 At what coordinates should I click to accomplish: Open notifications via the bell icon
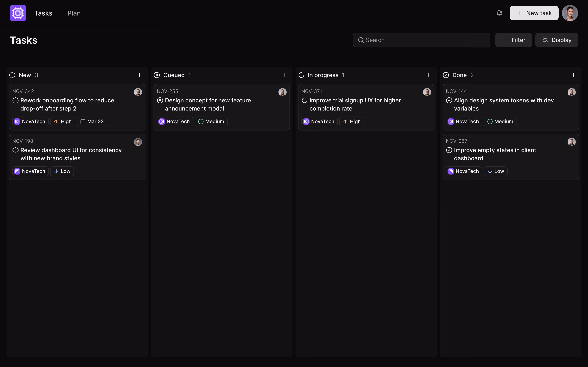point(499,13)
